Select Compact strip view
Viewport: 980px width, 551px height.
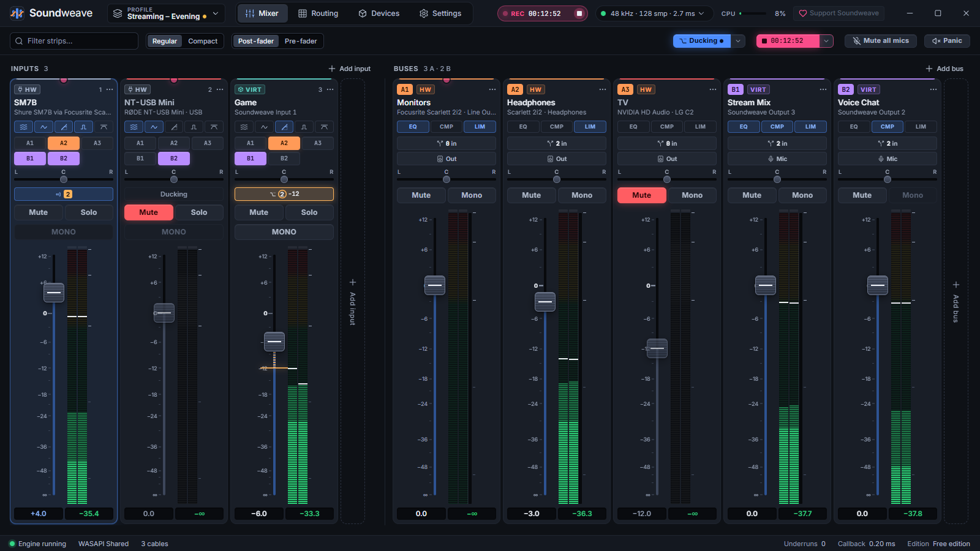point(203,41)
